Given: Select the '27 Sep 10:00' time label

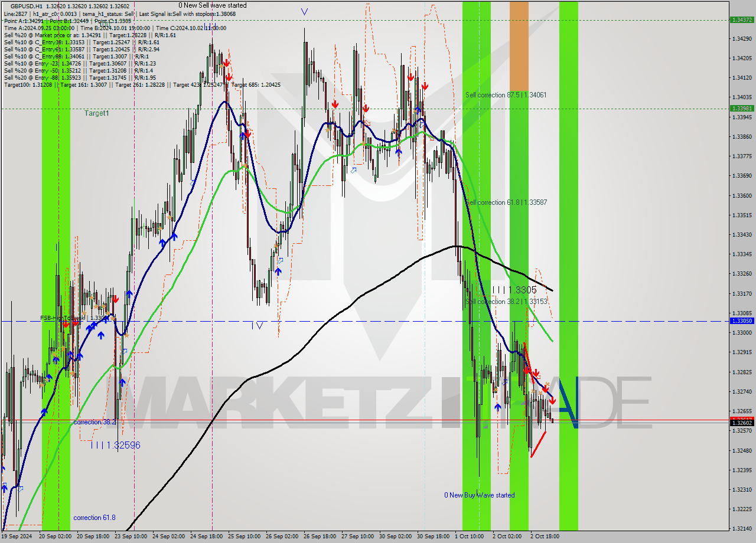Looking at the screenshot, I should pos(357,537).
